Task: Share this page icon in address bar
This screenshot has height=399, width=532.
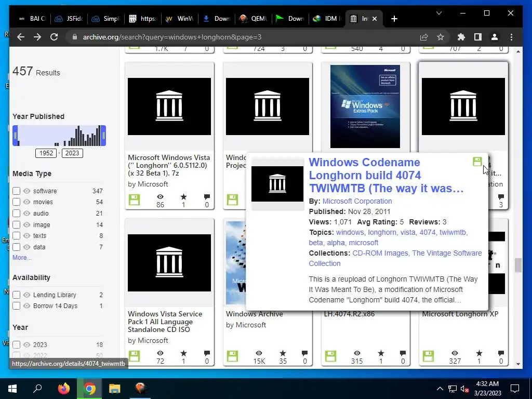Action: point(424,37)
